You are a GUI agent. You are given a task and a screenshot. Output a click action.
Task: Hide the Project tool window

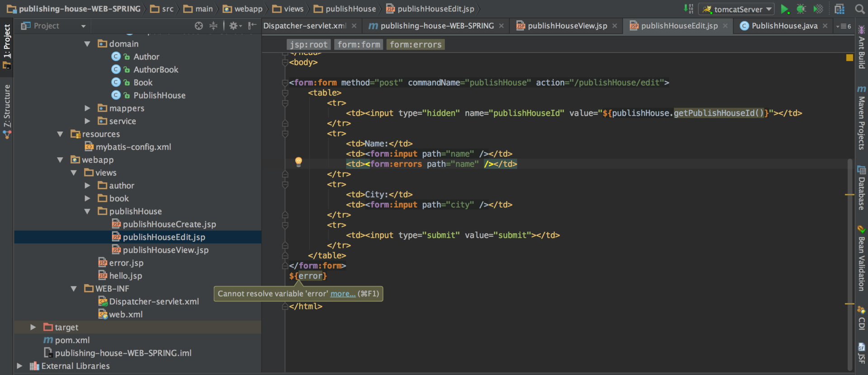[x=252, y=26]
